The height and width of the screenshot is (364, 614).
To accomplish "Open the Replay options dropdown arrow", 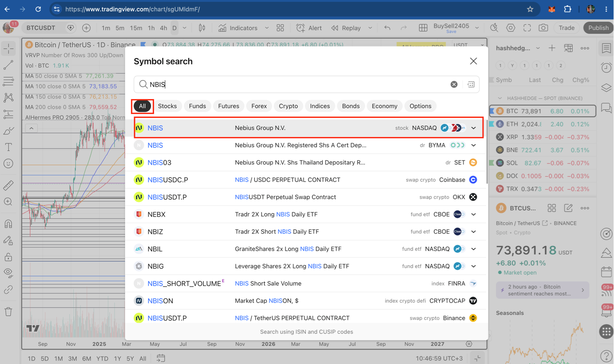I will click(370, 28).
